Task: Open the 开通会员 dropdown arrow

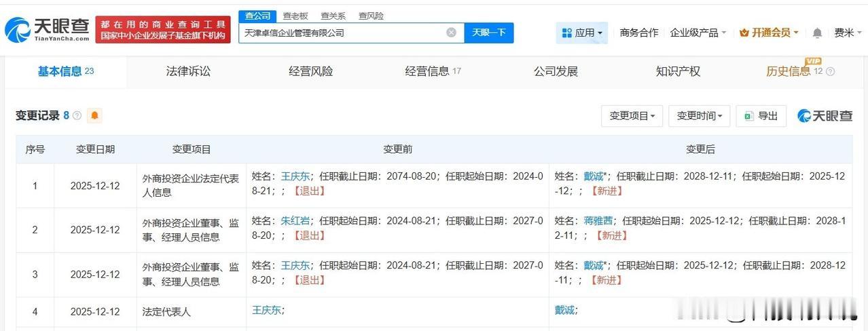Action: pos(795,33)
